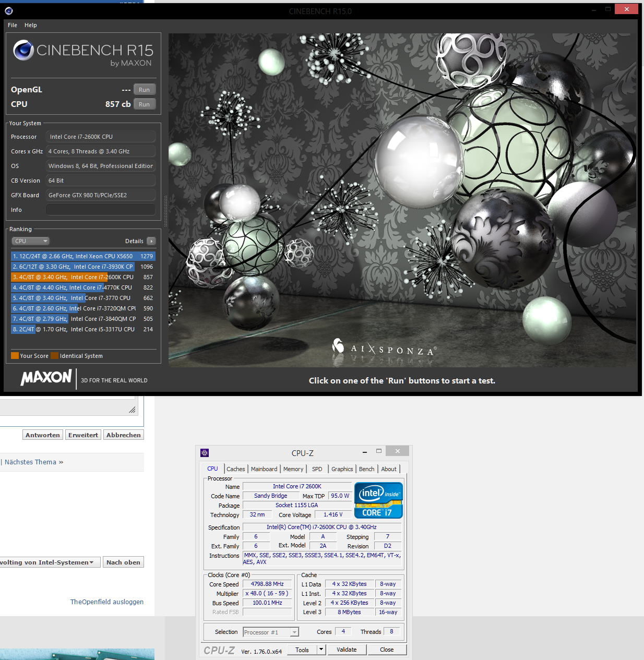Viewport: 644px width, 660px height.
Task: Maximize the Cinebench window
Action: pos(608,9)
